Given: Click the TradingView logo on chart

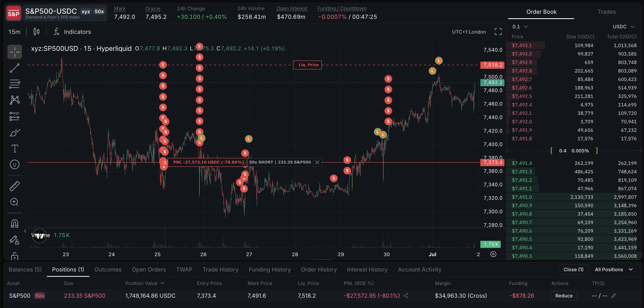Looking at the screenshot, I should click(x=39, y=236).
